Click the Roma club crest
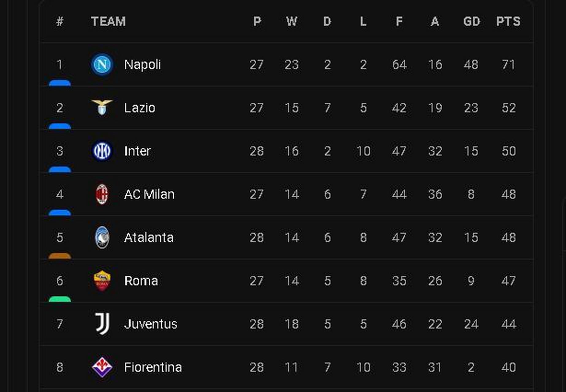 tap(102, 281)
